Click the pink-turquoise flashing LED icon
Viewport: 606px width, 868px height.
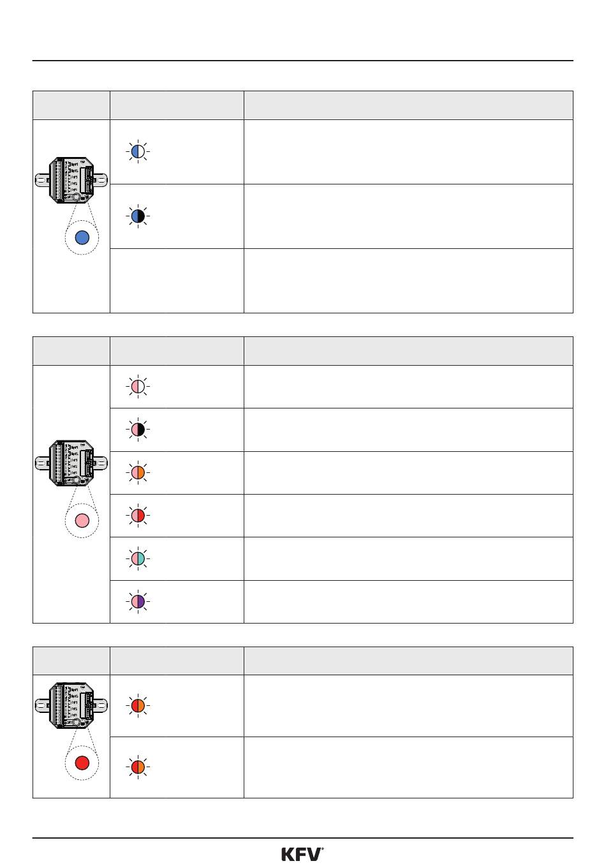[x=138, y=558]
